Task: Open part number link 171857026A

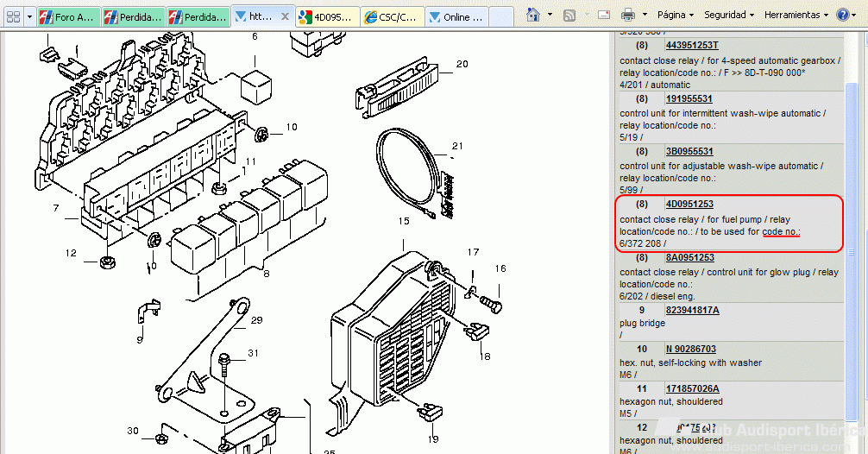Action: pyautogui.click(x=693, y=389)
